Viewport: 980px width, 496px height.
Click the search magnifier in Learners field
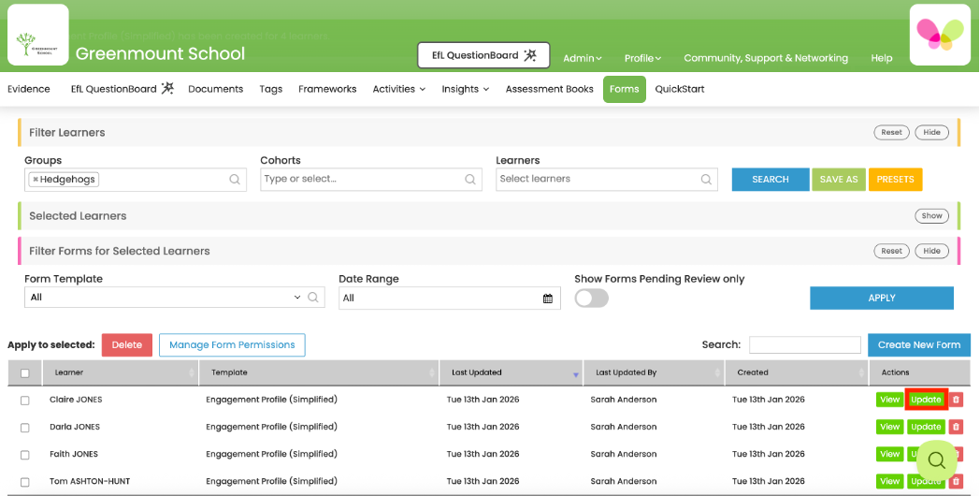(706, 180)
